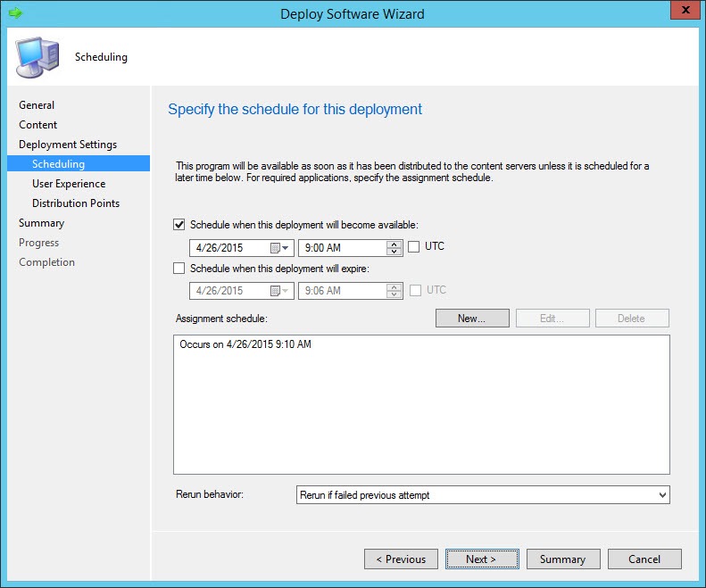Increase the available time with up spinner
The width and height of the screenshot is (706, 588).
pyautogui.click(x=394, y=244)
